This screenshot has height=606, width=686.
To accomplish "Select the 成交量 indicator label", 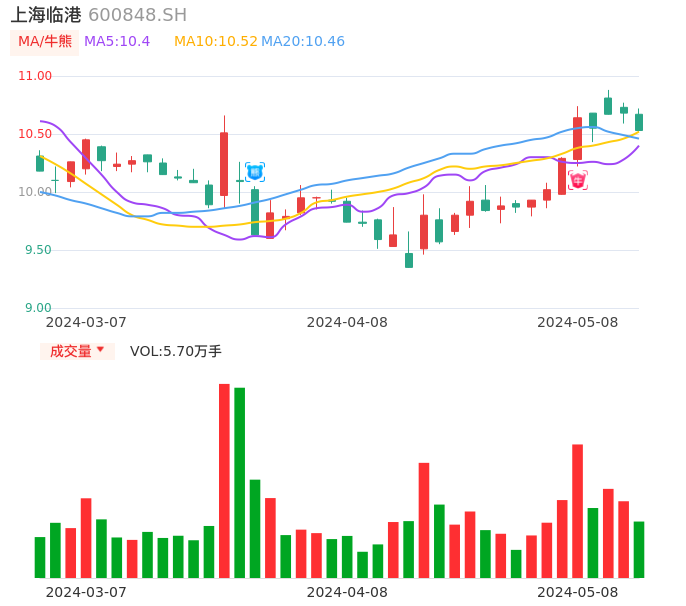I will (70, 351).
